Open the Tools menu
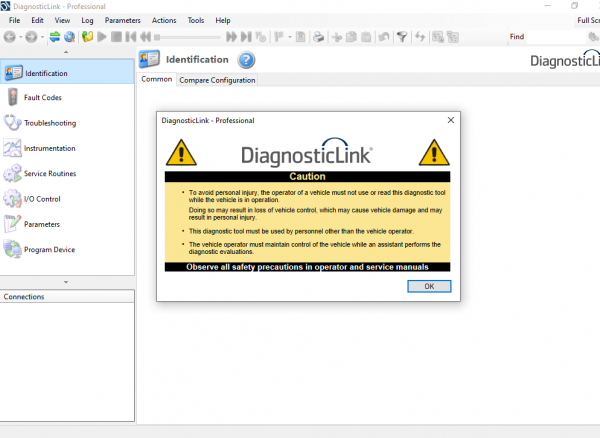The width and height of the screenshot is (600, 438). click(x=196, y=20)
